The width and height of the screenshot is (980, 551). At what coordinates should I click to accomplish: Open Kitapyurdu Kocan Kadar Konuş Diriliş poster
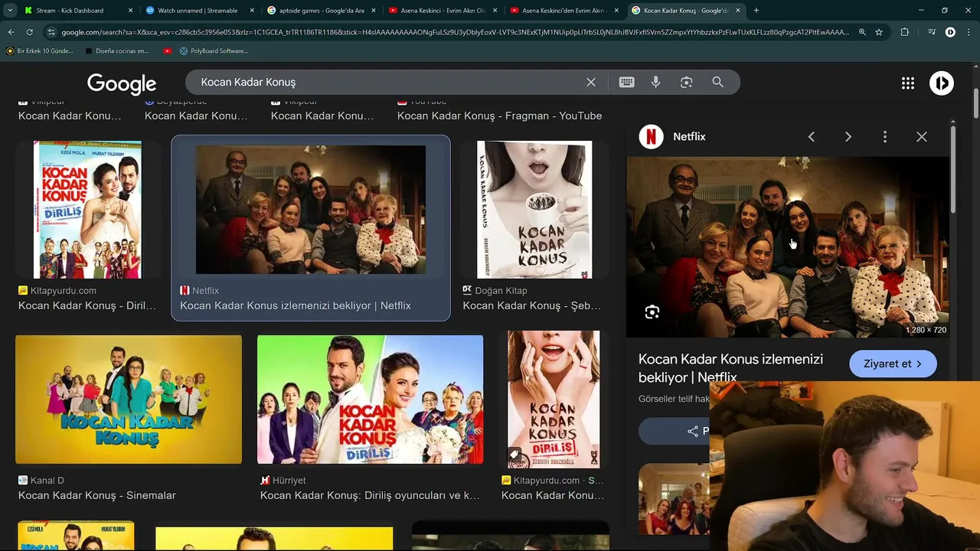click(87, 210)
